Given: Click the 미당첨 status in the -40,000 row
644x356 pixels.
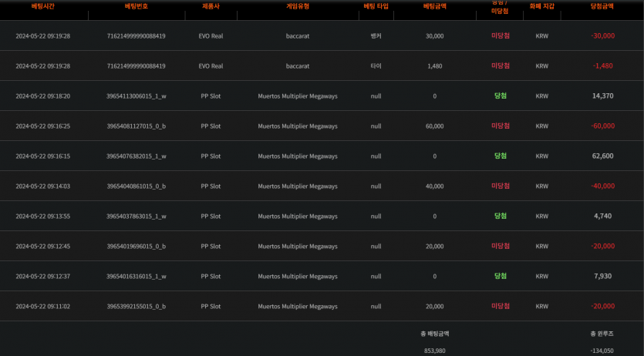Looking at the screenshot, I should click(501, 186).
